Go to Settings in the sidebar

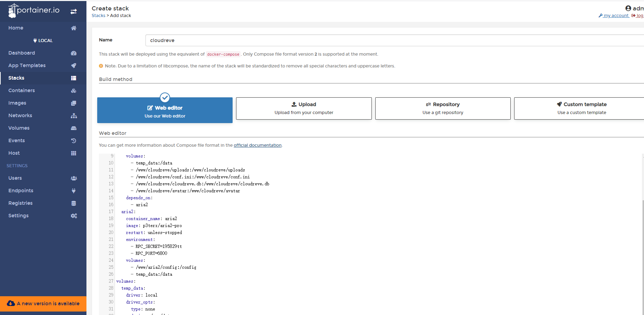(x=18, y=216)
